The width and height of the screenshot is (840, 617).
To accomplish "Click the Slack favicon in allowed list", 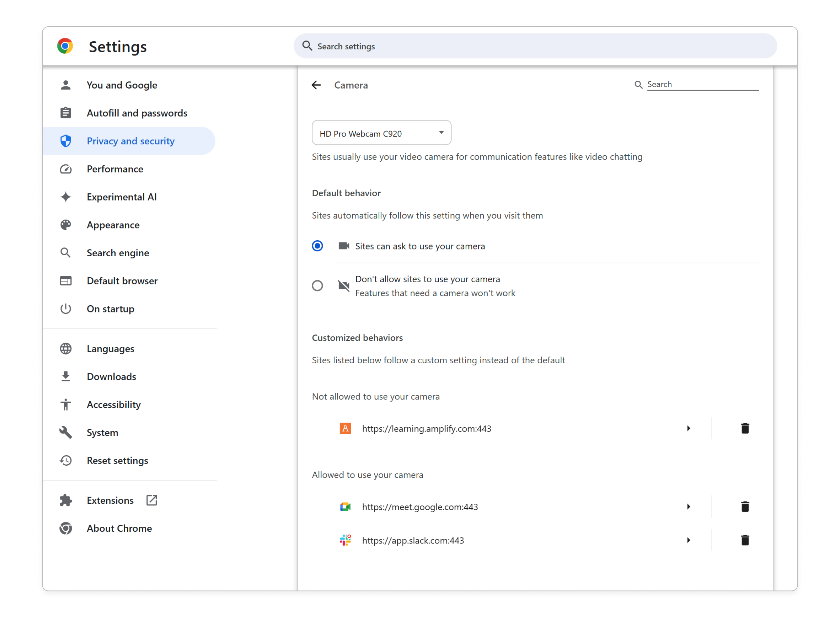I will pos(345,541).
